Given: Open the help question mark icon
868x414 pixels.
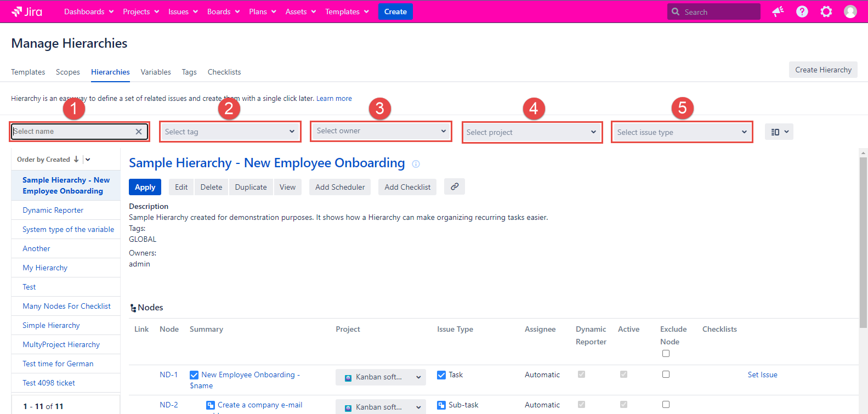Looking at the screenshot, I should [802, 12].
